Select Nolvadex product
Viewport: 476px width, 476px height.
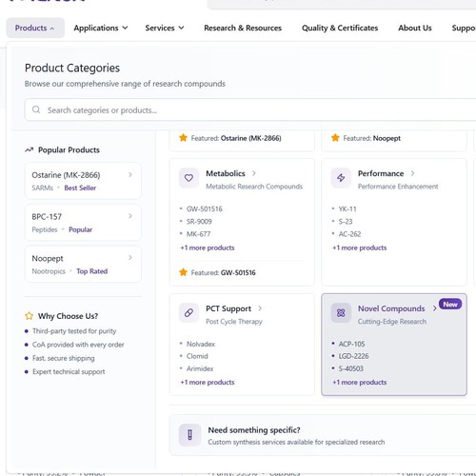click(201, 344)
